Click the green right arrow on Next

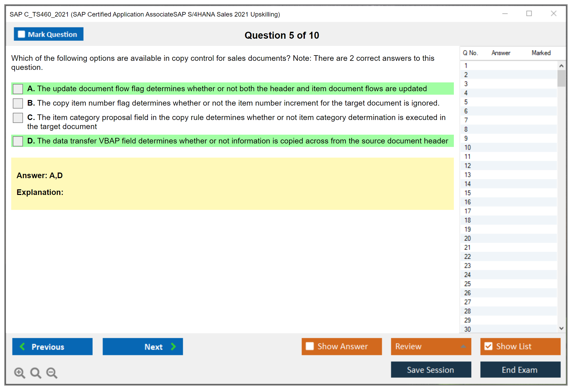click(173, 346)
